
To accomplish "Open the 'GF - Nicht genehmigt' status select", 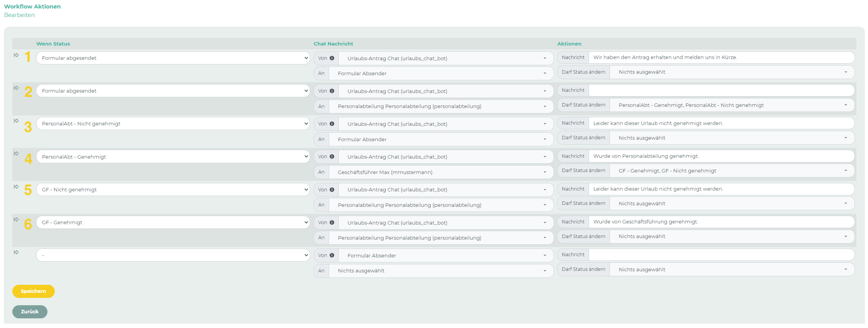I will [173, 189].
